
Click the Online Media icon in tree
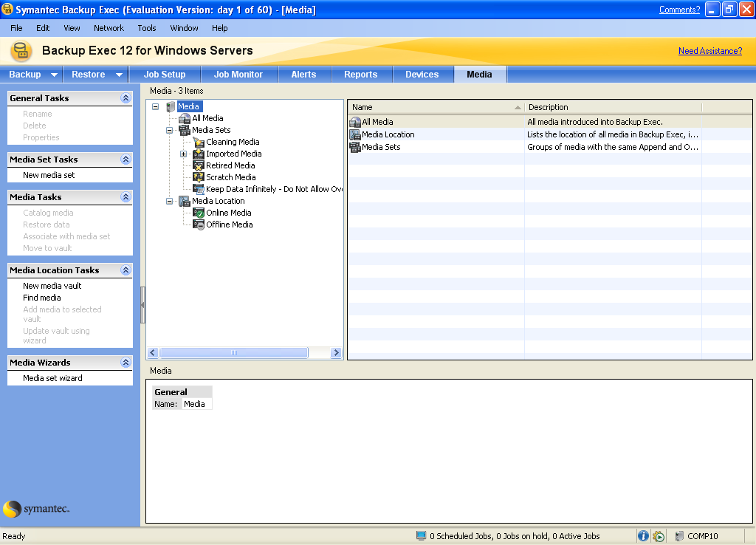[199, 213]
